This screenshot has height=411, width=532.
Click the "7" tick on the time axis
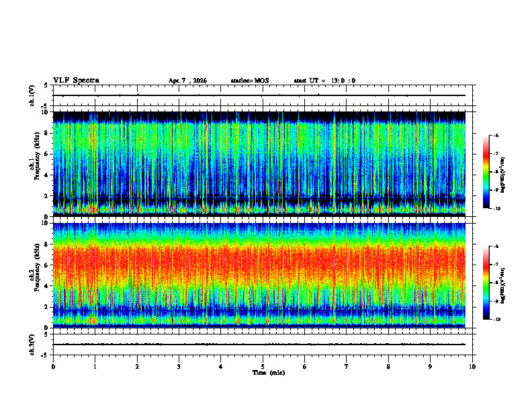click(347, 367)
